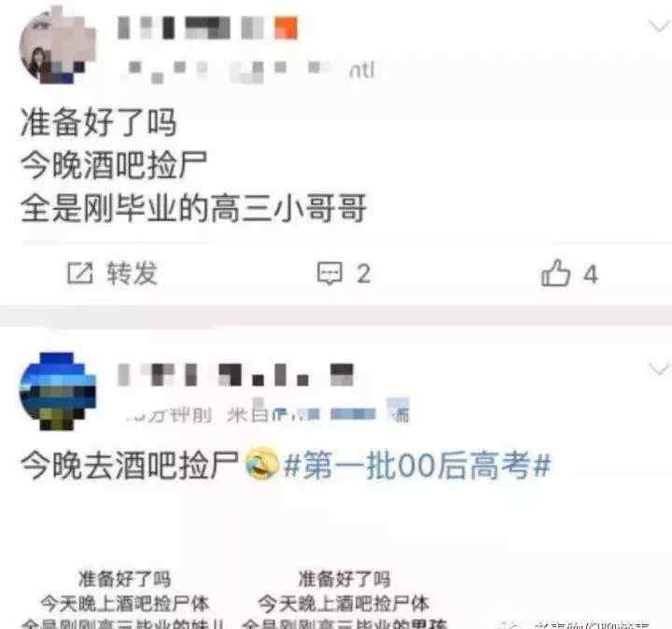The width and height of the screenshot is (672, 629).
Task: Tap the comment count 2
Action: point(363,273)
